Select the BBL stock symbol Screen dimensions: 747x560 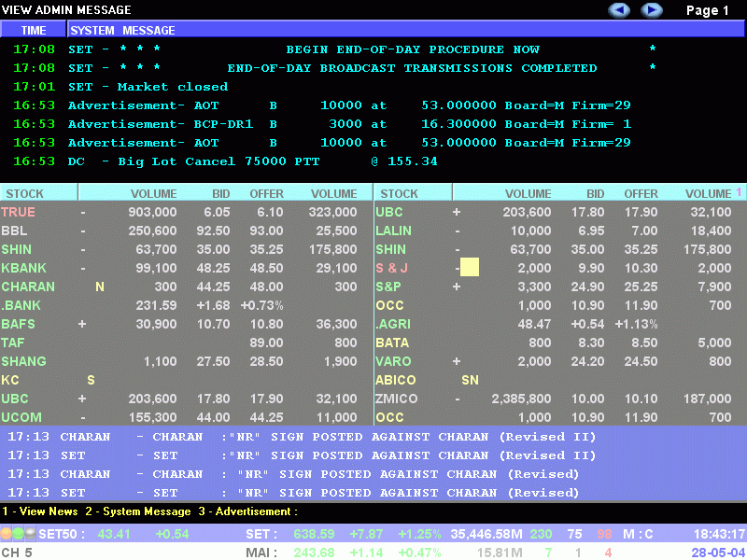pos(14,231)
